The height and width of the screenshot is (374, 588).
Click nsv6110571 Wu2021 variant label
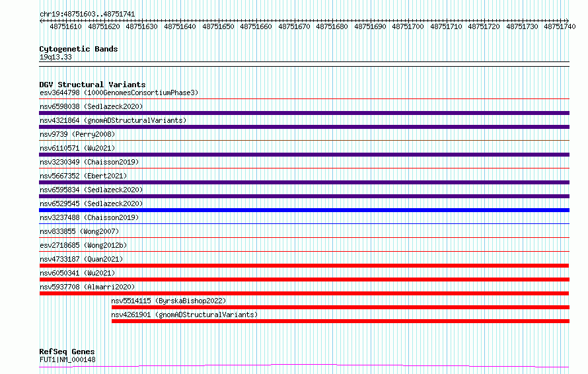(x=77, y=148)
